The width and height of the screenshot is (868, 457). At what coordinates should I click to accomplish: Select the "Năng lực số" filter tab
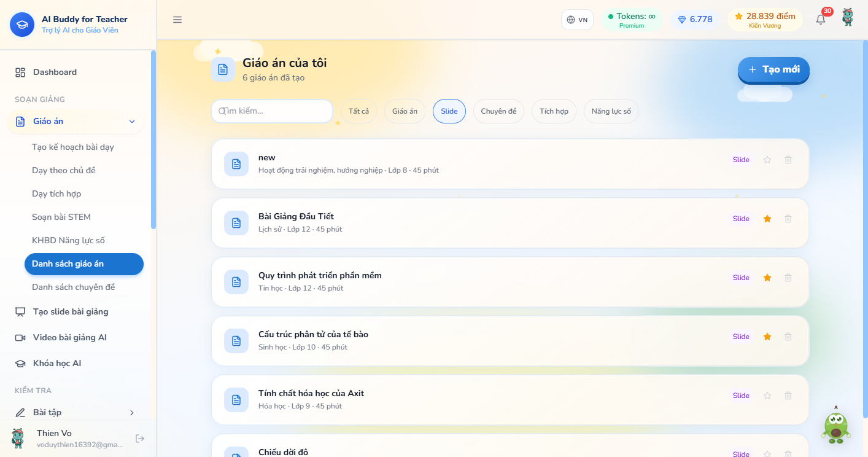point(611,111)
